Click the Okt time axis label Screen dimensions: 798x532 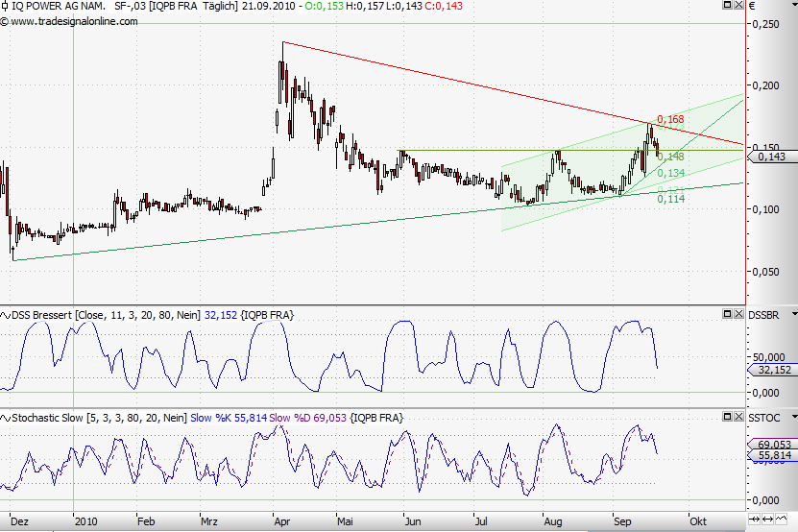[698, 521]
